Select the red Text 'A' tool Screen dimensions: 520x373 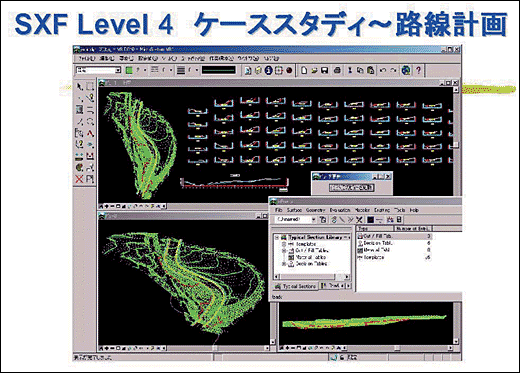[90, 133]
